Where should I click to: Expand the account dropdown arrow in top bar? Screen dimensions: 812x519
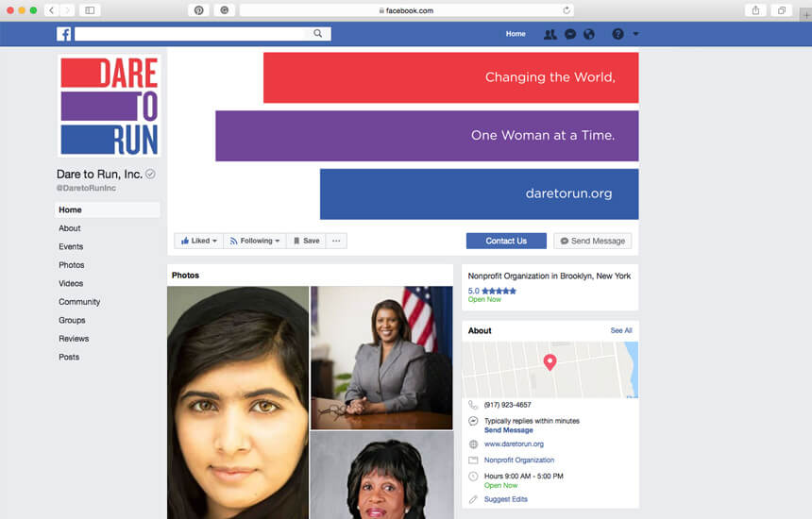tap(636, 34)
